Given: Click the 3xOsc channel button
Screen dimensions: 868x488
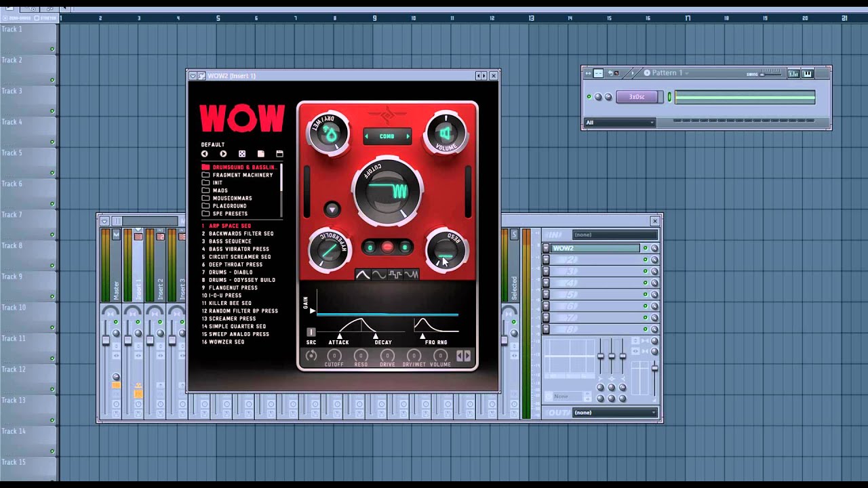Looking at the screenshot, I should [x=637, y=97].
